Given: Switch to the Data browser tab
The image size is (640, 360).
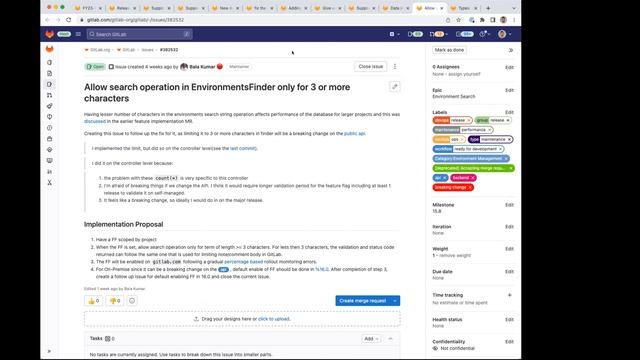Looking at the screenshot, I should tap(395, 8).
